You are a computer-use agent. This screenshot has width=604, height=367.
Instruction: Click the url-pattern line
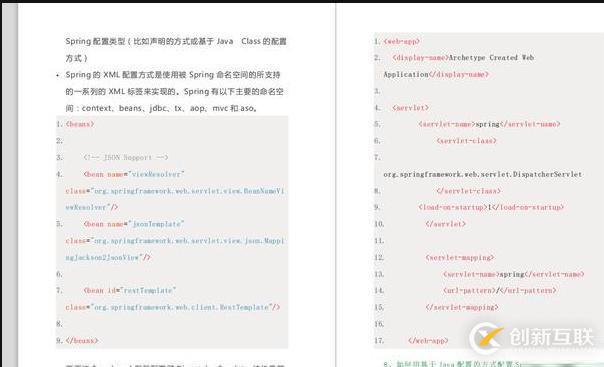pyautogui.click(x=500, y=290)
